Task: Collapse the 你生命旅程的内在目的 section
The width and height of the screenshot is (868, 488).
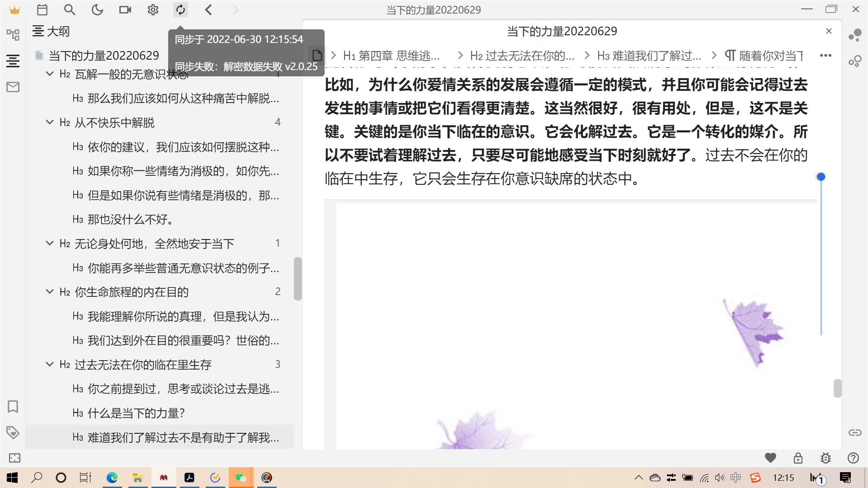Action: (x=50, y=291)
